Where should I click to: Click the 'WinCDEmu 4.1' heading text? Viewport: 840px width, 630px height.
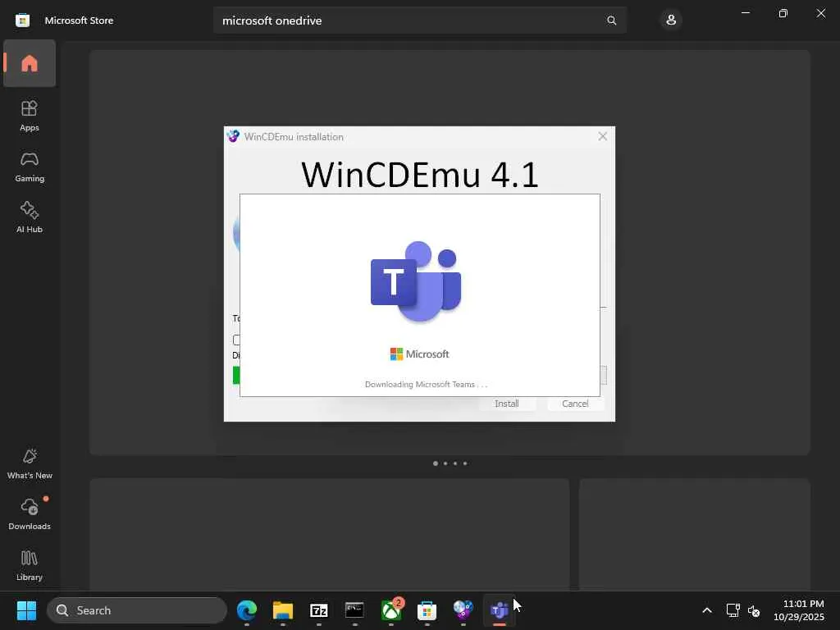[419, 174]
